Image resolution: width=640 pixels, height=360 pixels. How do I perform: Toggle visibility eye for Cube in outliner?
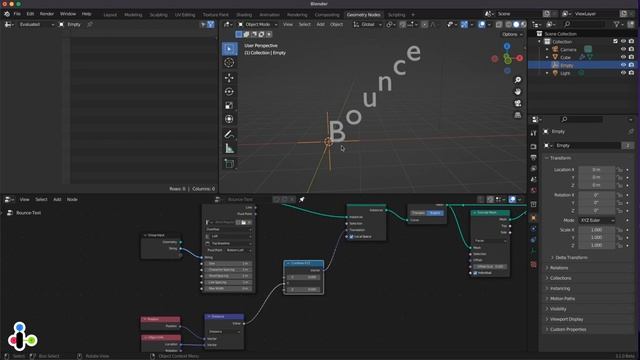[x=623, y=57]
